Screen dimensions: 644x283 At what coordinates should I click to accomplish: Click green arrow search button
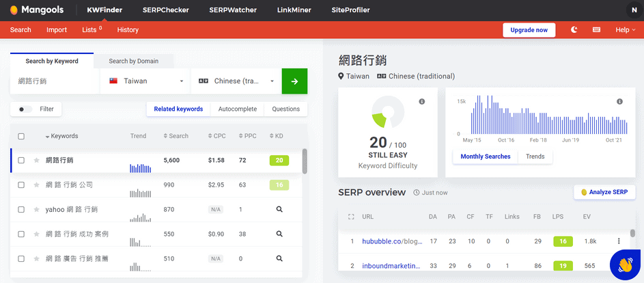pos(294,81)
